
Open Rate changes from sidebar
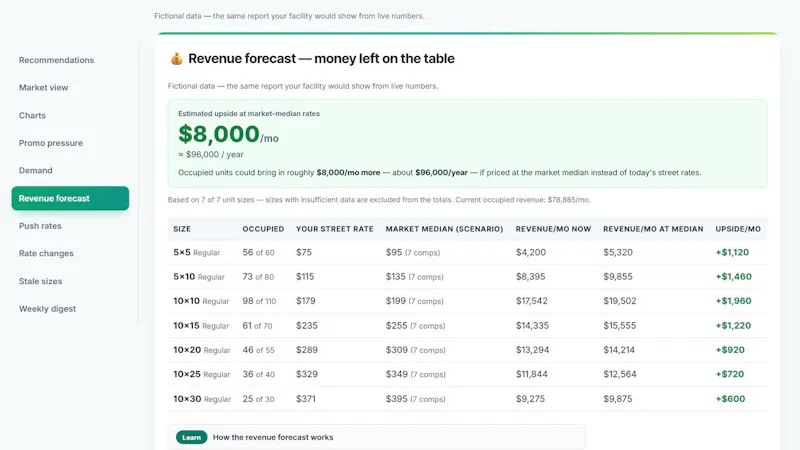[46, 253]
